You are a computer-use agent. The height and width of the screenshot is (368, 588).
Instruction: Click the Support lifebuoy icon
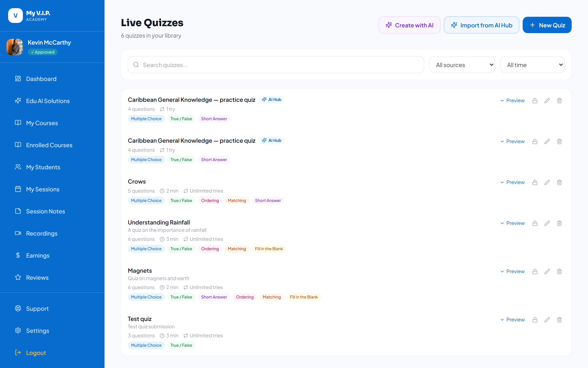click(18, 308)
